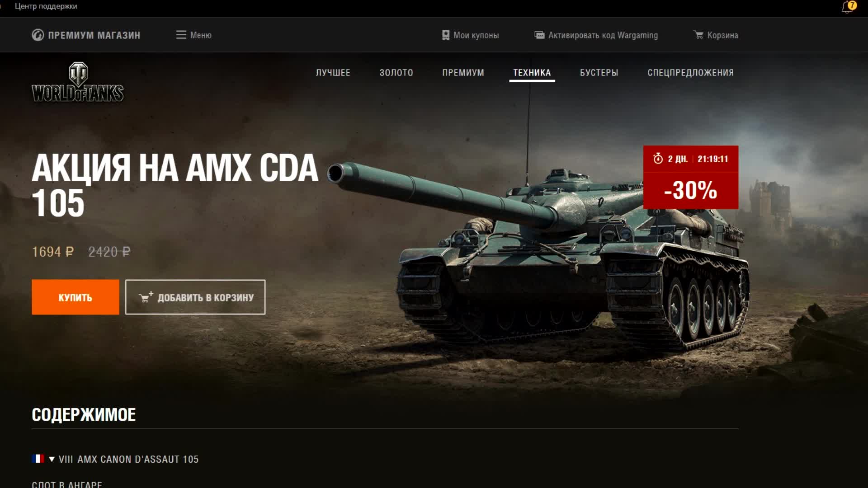Image resolution: width=868 pixels, height=488 pixels.
Task: Select the Золото tab
Action: pyautogui.click(x=396, y=72)
